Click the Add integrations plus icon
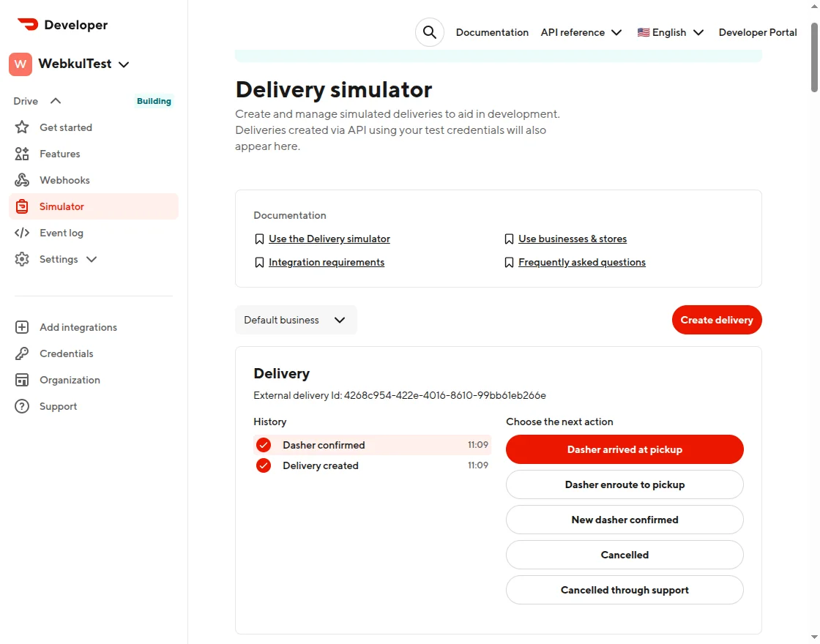Image resolution: width=820 pixels, height=644 pixels. point(22,327)
